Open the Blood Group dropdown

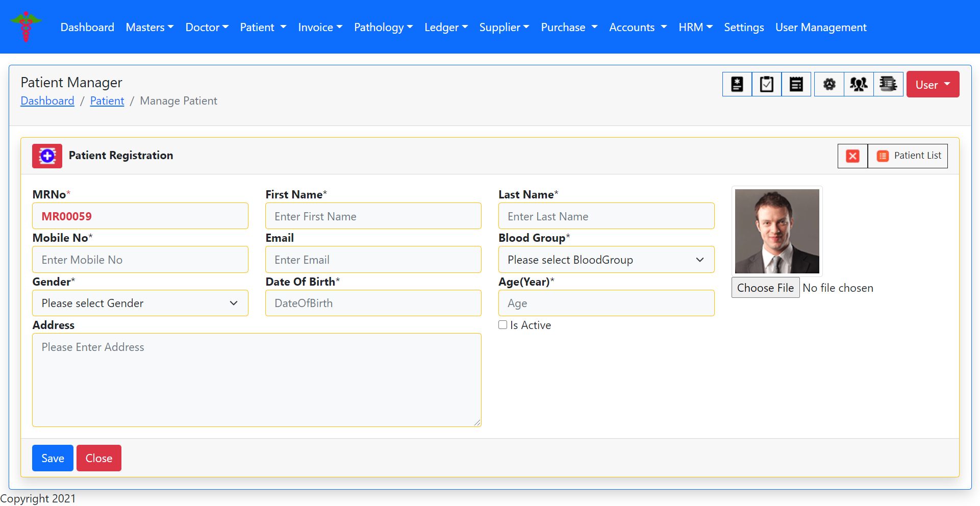point(606,260)
